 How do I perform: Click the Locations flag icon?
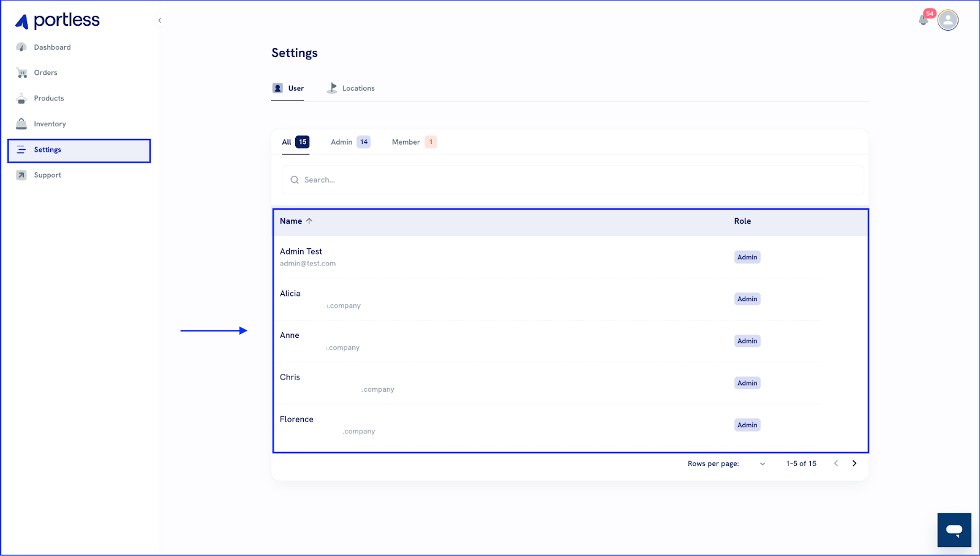click(332, 88)
